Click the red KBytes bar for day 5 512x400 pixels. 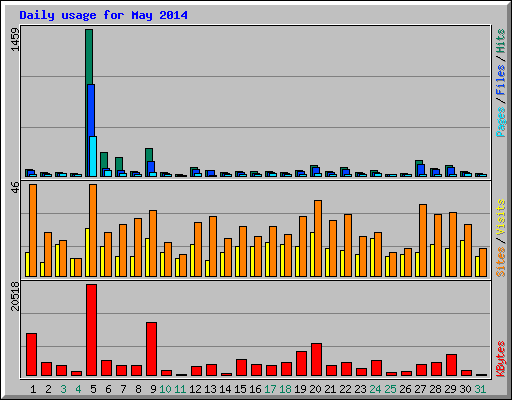[x=92, y=330]
